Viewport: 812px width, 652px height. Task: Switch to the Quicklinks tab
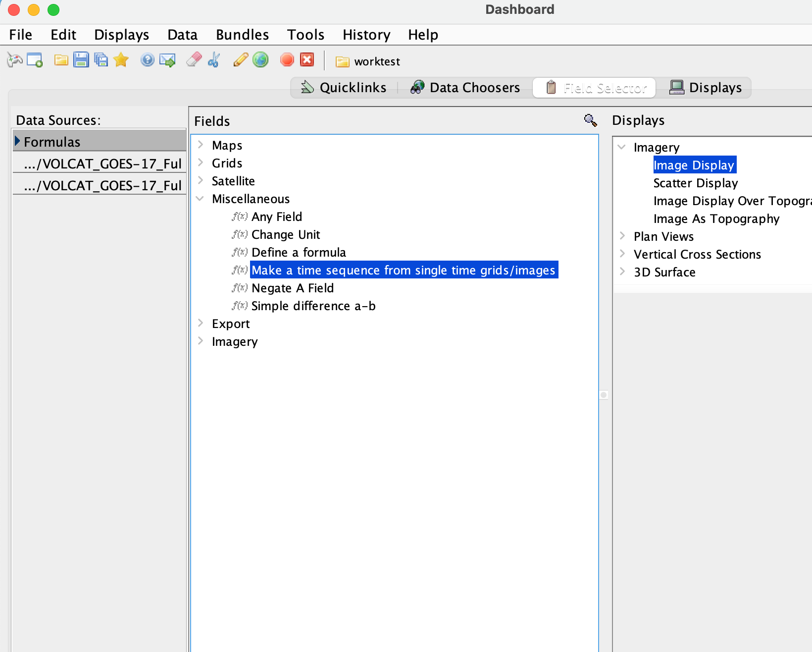[x=344, y=88]
